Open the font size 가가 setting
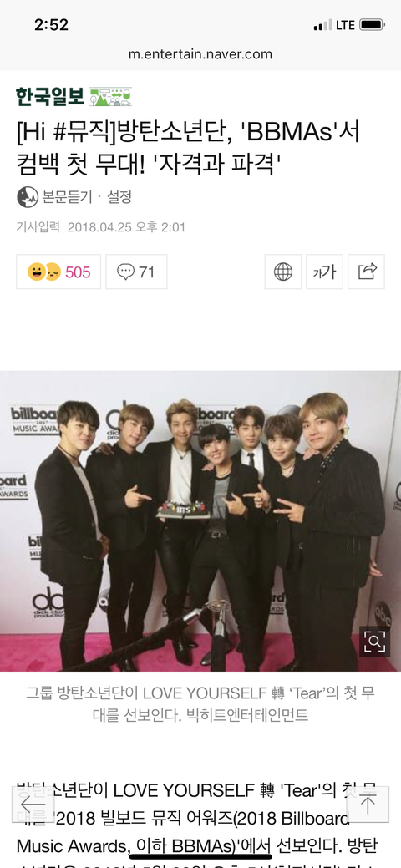This screenshot has width=401, height=868. click(325, 272)
